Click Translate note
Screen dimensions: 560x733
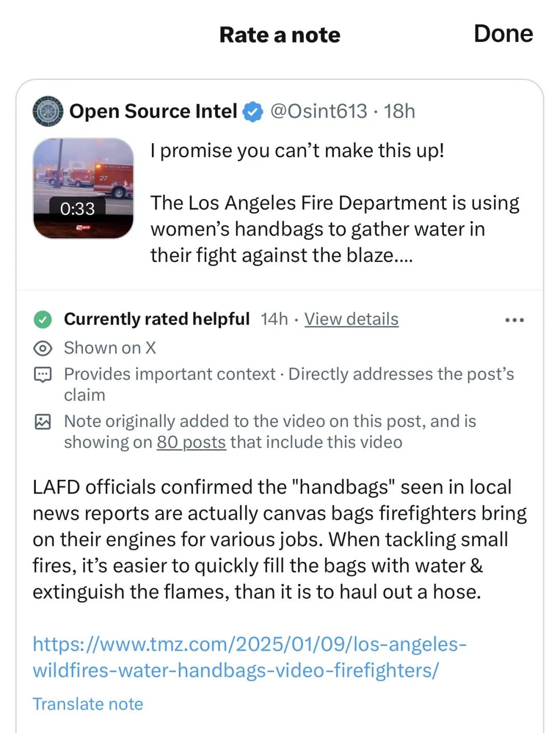(x=88, y=704)
